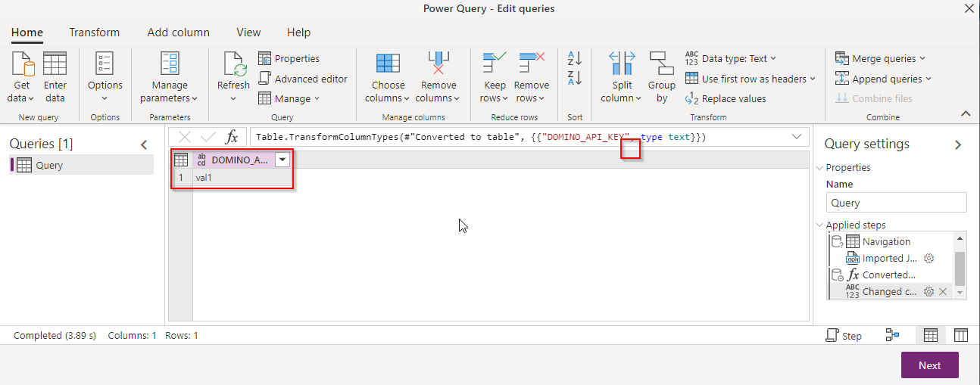980x385 pixels.
Task: Cancel formula edit with X icon
Action: click(x=185, y=137)
